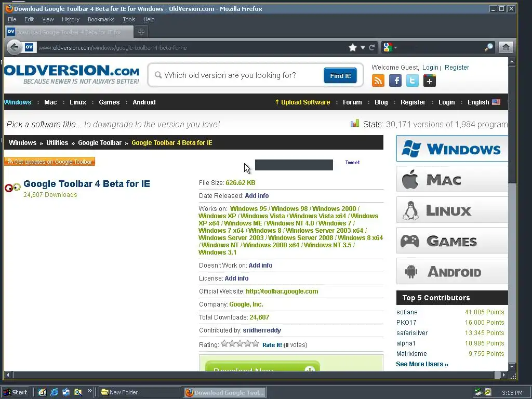Open the View menu
Image resolution: width=532 pixels, height=399 pixels.
tap(48, 19)
